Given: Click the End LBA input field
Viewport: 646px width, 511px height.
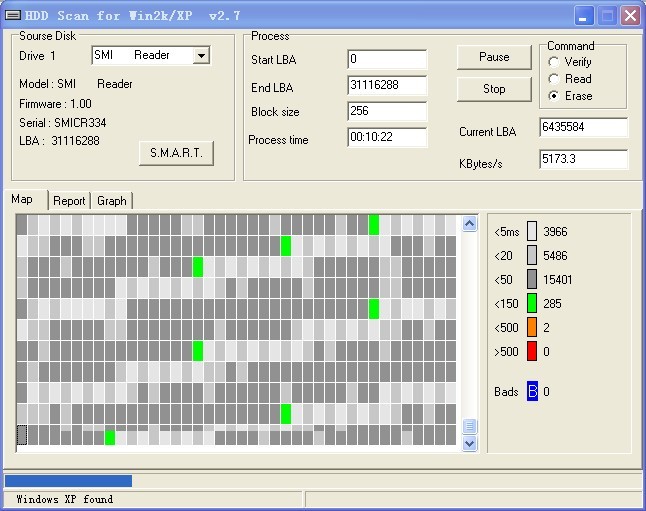Looking at the screenshot, I should (x=387, y=85).
